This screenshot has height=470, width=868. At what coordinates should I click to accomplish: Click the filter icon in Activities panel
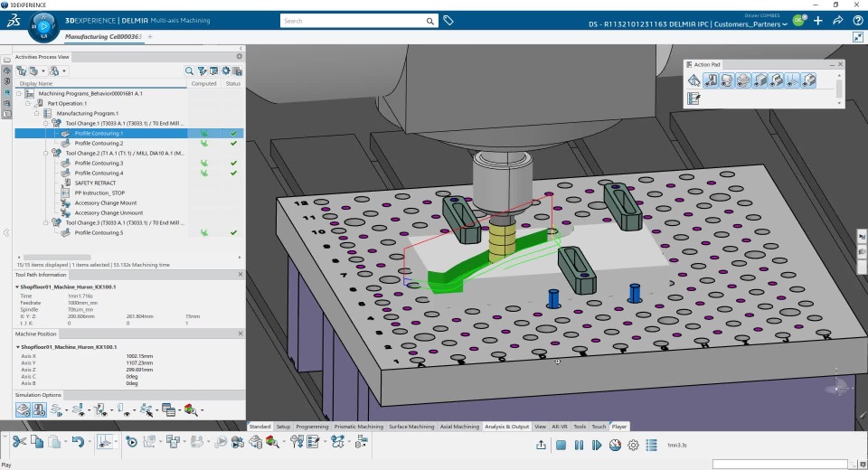point(202,70)
